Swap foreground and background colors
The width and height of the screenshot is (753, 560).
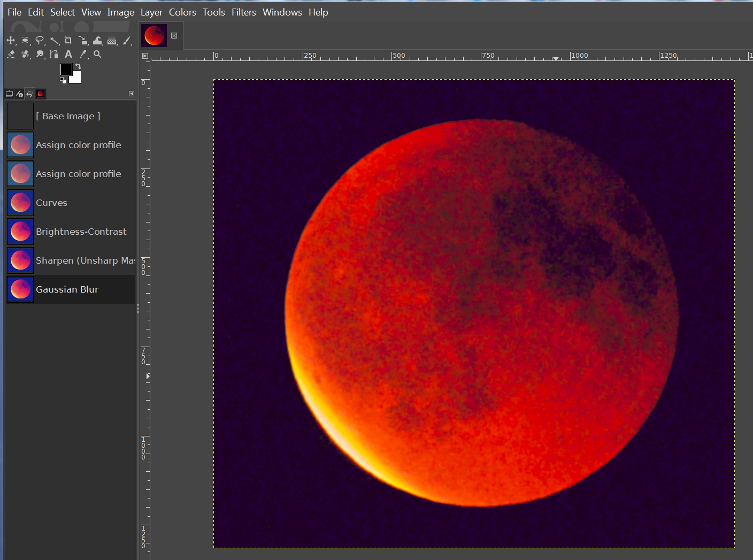tap(78, 66)
